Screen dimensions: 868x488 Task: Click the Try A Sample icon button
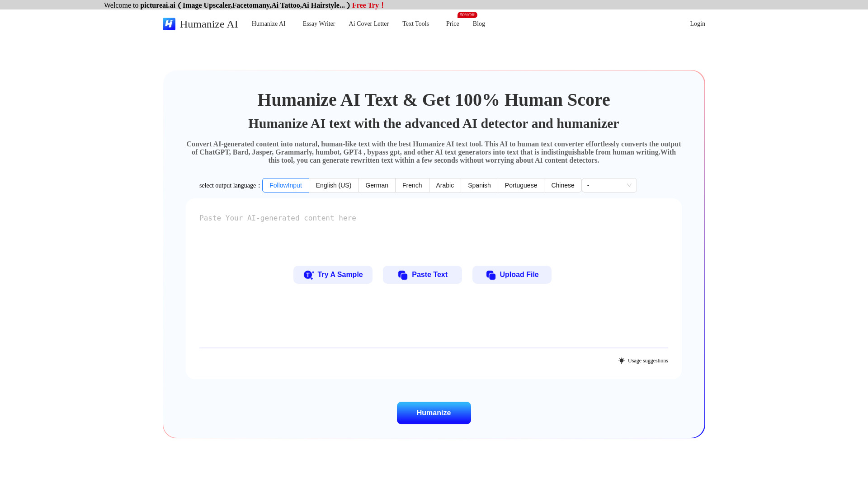click(309, 275)
